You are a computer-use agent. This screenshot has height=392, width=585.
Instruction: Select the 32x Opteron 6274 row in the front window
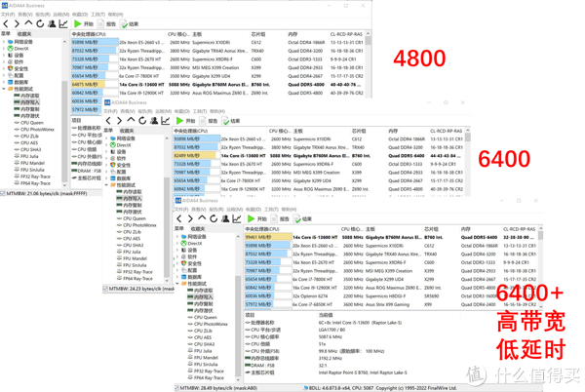point(391,296)
